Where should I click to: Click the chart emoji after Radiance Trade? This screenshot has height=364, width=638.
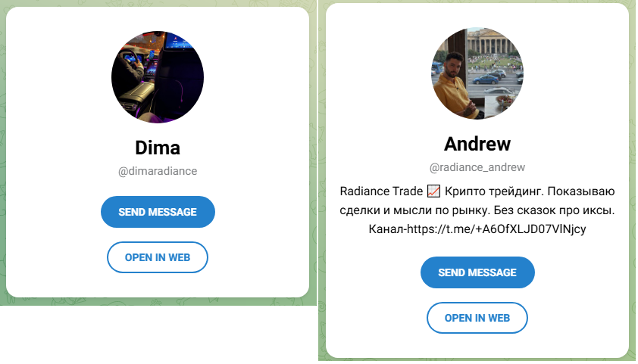[x=433, y=191]
